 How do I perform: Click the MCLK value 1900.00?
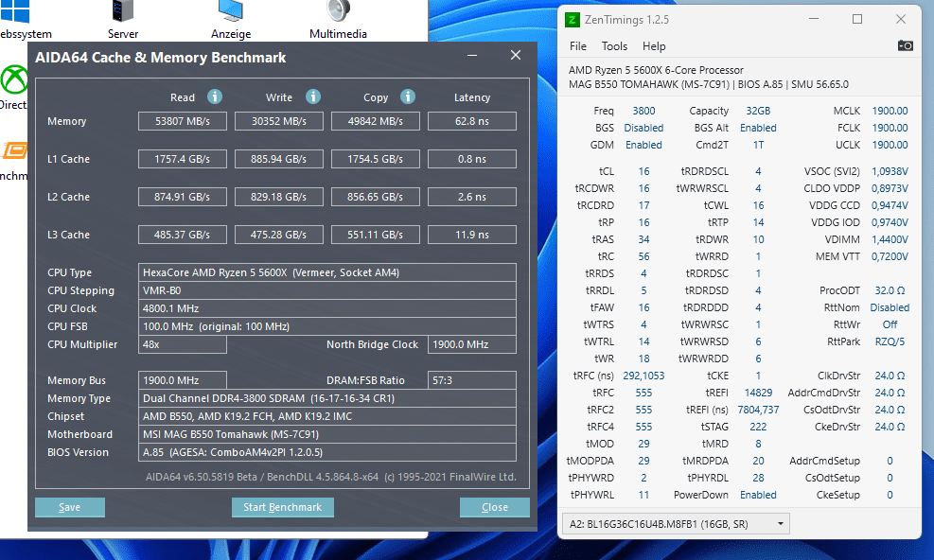pyautogui.click(x=890, y=111)
